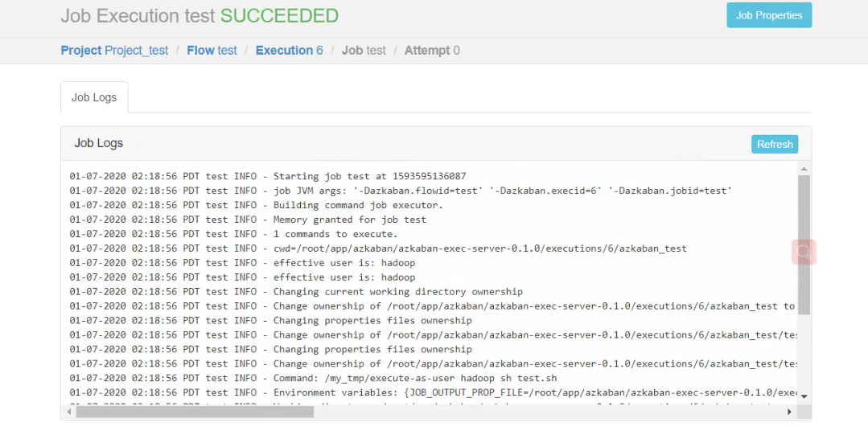Click the horizontal scroll left arrow
868x431 pixels.
coord(69,412)
